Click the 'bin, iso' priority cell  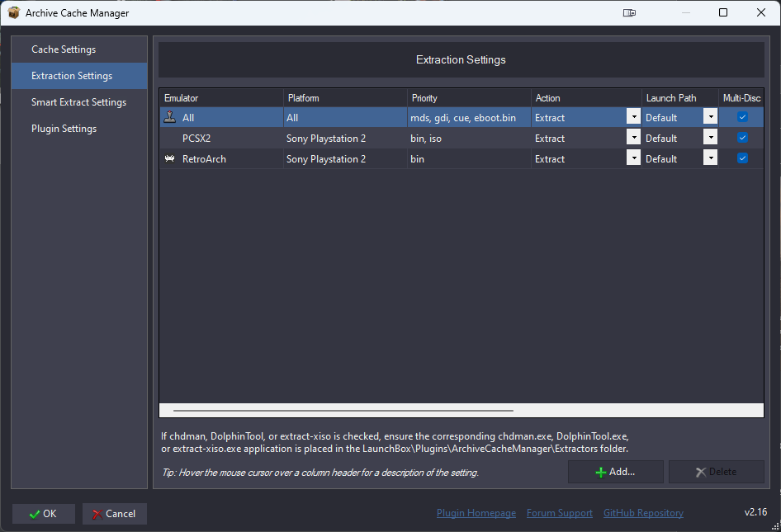(x=469, y=139)
